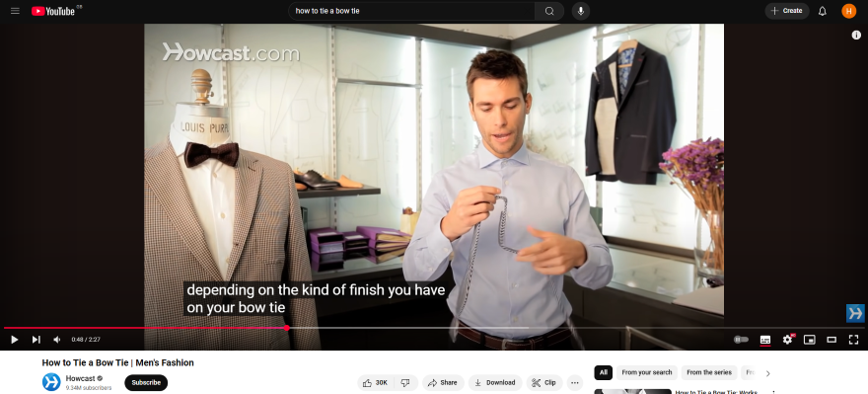
Task: Start voice search with microphone
Action: 581,11
